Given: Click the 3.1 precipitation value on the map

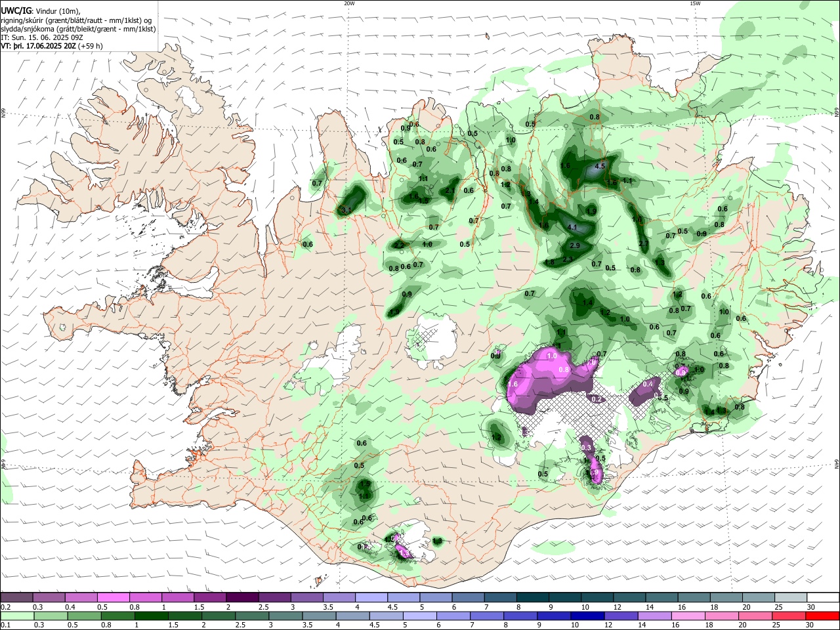Looking at the screenshot, I should (x=347, y=210).
